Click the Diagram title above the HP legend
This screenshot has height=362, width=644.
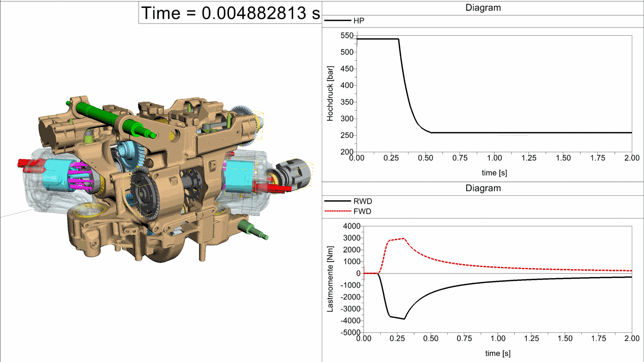[x=483, y=8]
